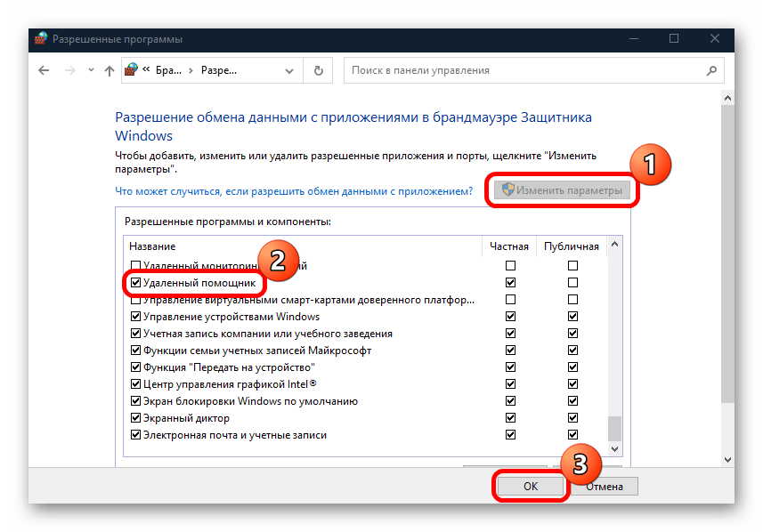Toggle public checkbox for 'Удаленный помощник'
The width and height of the screenshot is (763, 532).
tap(572, 283)
